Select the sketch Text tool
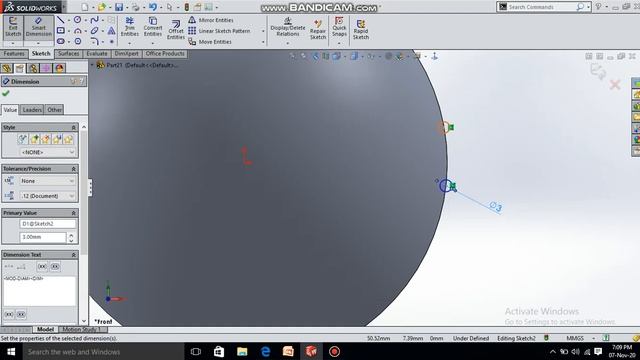 pyautogui.click(x=111, y=31)
